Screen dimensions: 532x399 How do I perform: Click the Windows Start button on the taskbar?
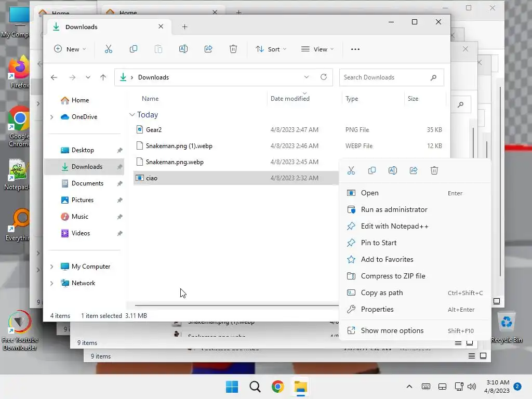click(x=232, y=387)
